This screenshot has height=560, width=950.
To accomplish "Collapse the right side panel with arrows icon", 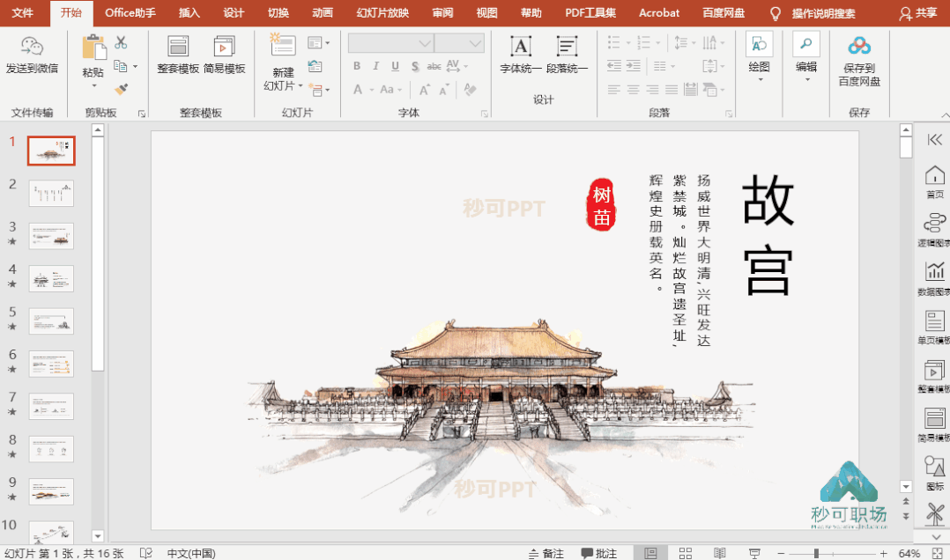I will tap(935, 140).
